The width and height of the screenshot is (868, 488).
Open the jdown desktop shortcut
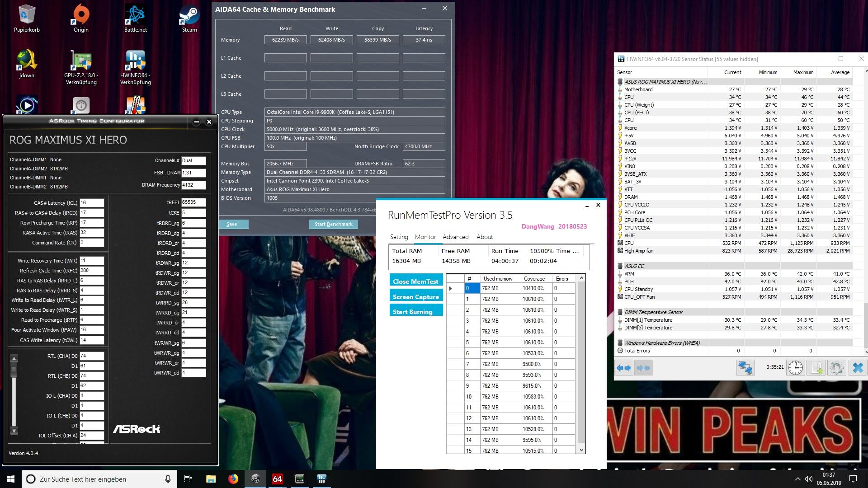coord(27,64)
